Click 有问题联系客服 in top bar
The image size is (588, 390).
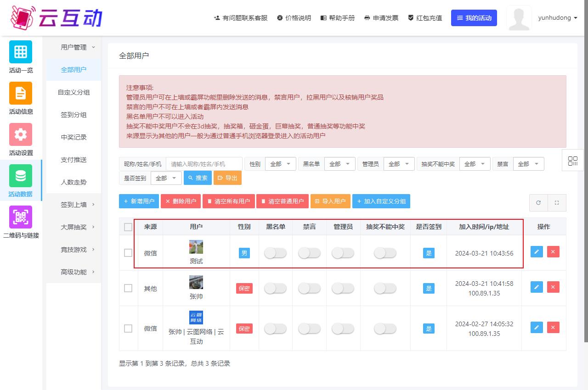[241, 18]
